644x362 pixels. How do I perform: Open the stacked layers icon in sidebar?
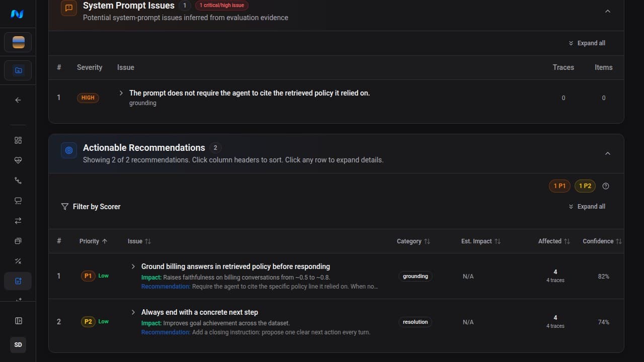point(18,241)
